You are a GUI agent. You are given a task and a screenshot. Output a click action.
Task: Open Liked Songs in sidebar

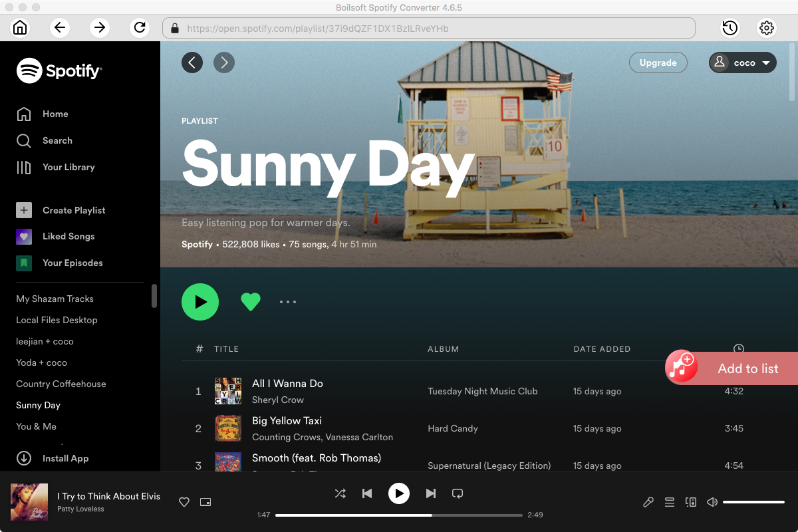(x=56, y=236)
